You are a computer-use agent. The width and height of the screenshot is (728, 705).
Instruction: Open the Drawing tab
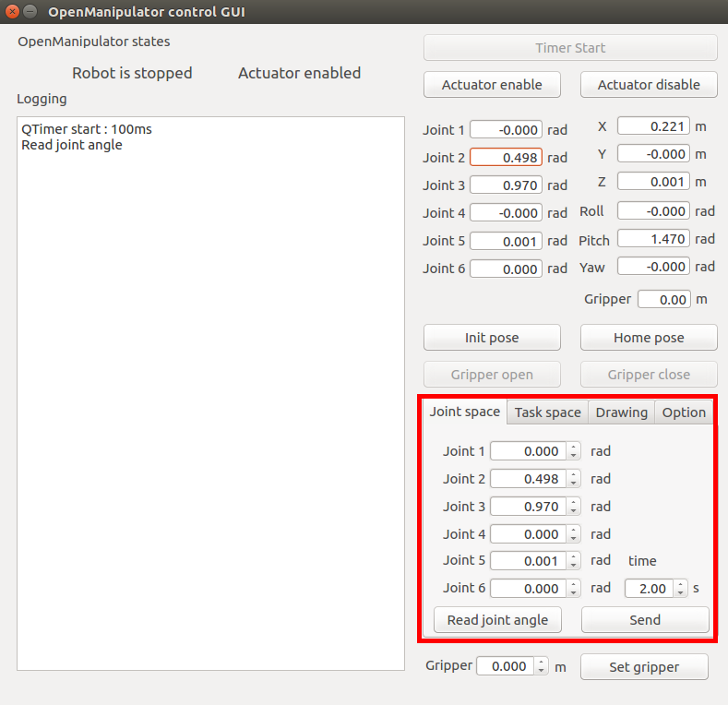pyautogui.click(x=621, y=412)
